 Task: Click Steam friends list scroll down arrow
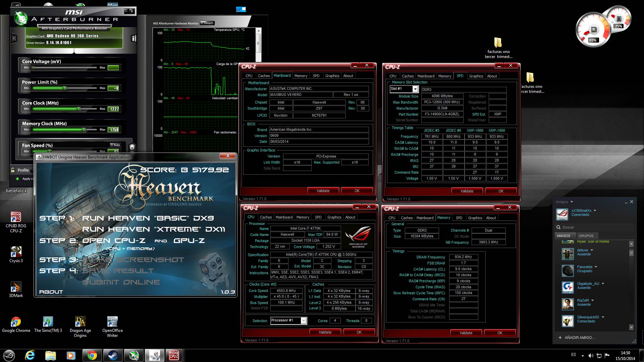[631, 327]
